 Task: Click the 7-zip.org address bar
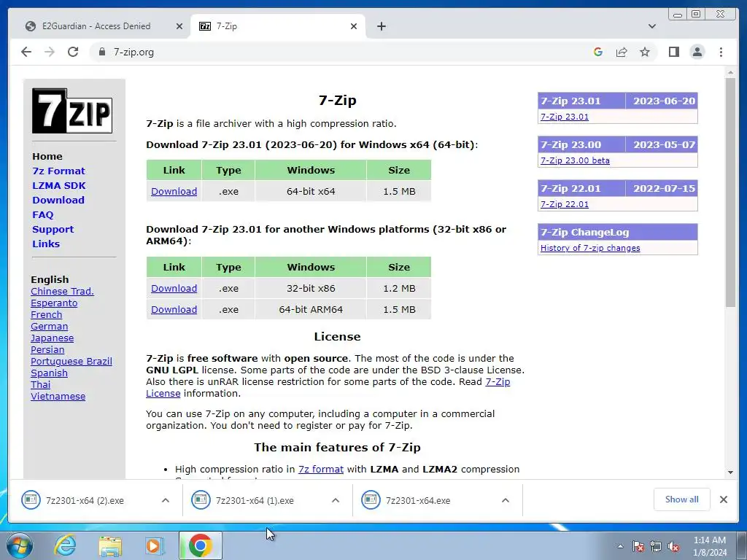(x=343, y=52)
